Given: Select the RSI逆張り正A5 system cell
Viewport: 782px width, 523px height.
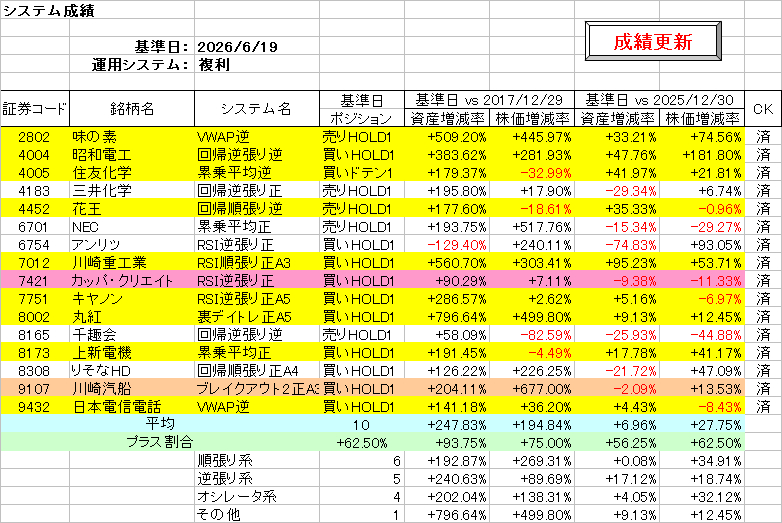Looking at the screenshot, I should pyautogui.click(x=257, y=299).
